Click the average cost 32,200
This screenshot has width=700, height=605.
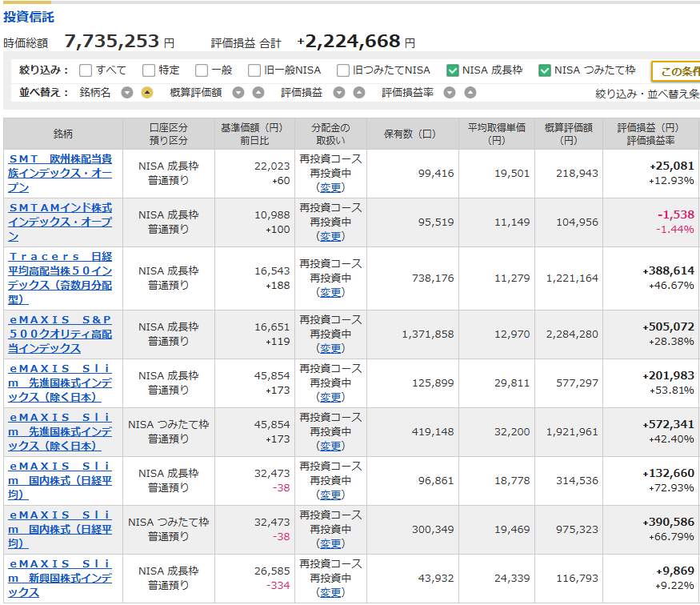[x=512, y=432]
